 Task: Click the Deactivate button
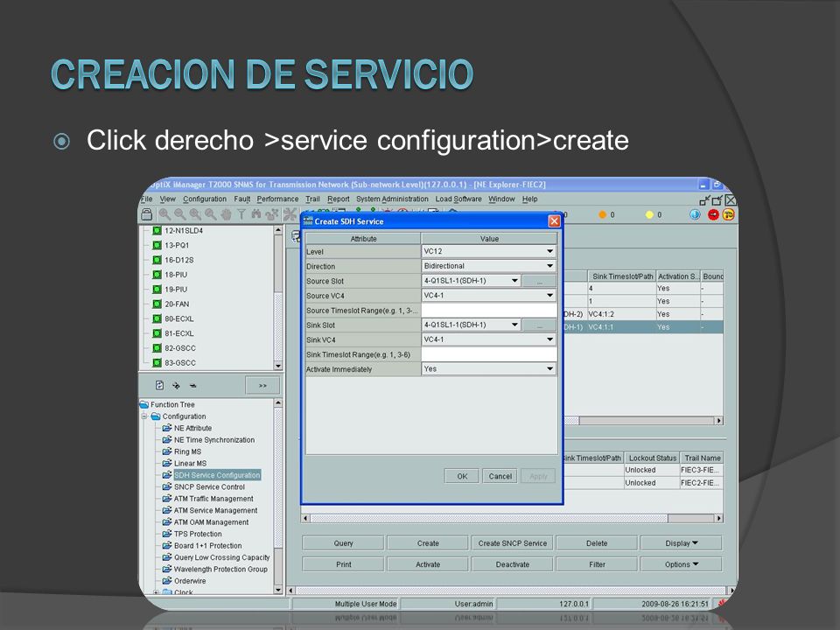(x=512, y=564)
